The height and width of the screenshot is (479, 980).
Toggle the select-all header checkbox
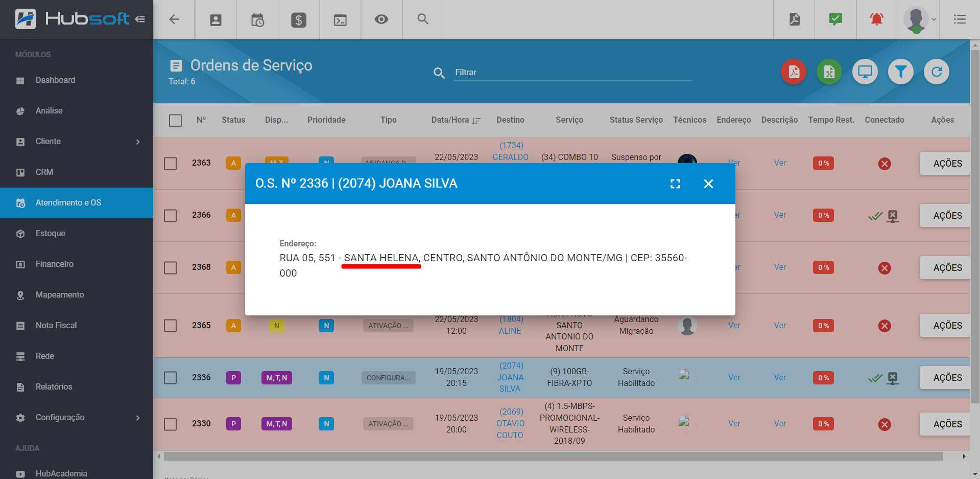175,120
